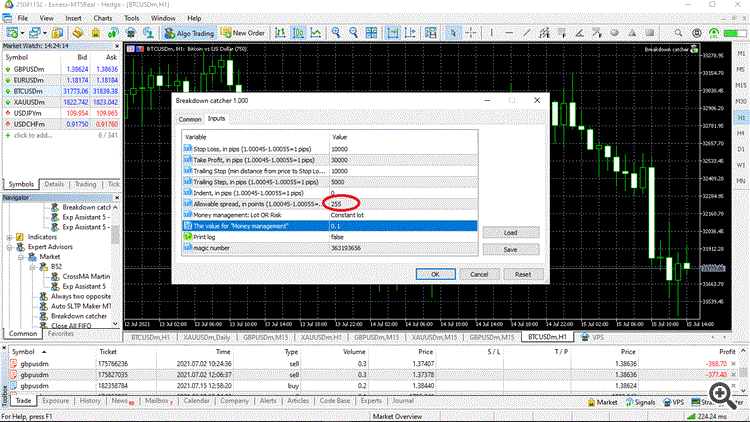
Task: Select the XAUUSDm,Daily chart tab
Action: tap(207, 337)
